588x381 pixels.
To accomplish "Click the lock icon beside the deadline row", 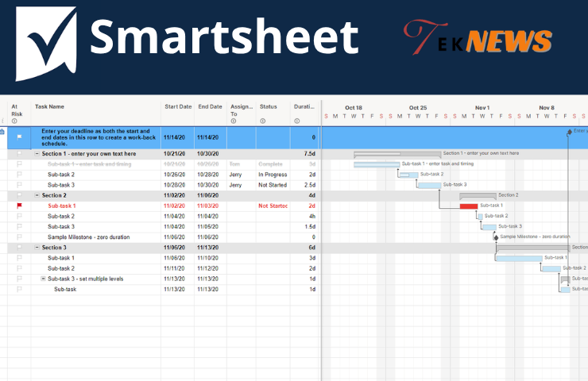I will [2, 132].
